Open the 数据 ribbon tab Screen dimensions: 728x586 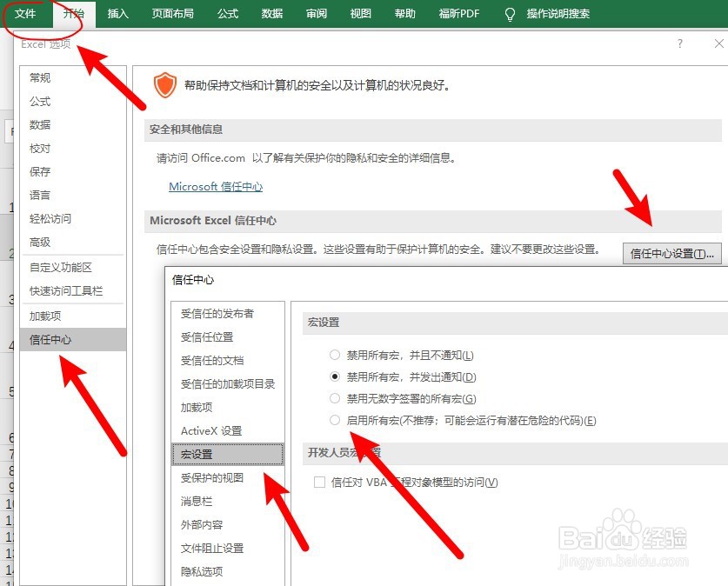point(272,13)
